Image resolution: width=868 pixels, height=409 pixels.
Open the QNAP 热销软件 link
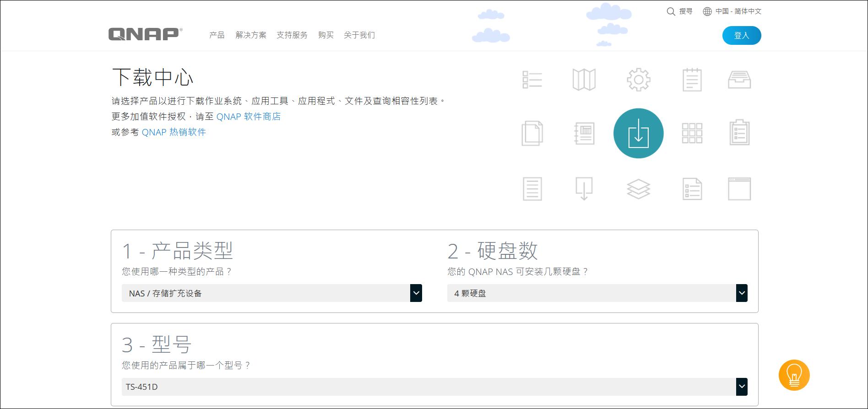[x=174, y=132]
